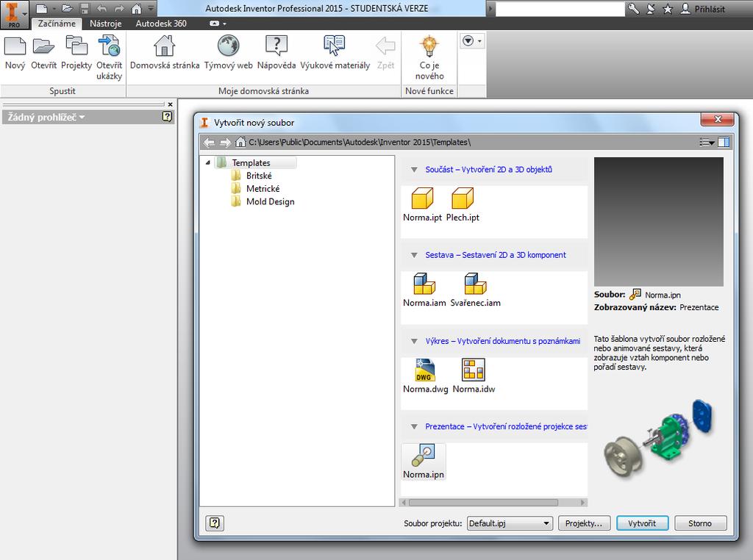The height and width of the screenshot is (560, 753).
Task: Open Týmový web from the ribbon
Action: [x=228, y=54]
